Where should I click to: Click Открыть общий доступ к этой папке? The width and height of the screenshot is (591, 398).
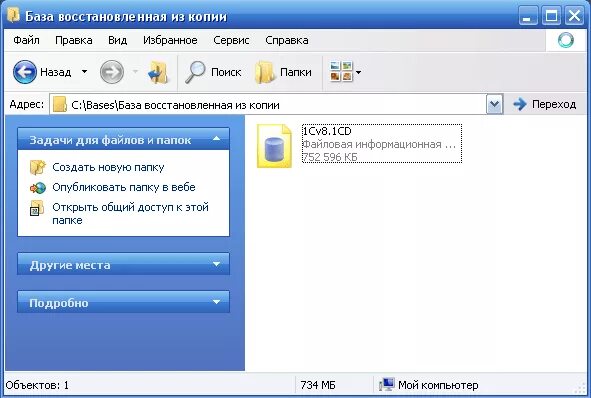[x=130, y=213]
